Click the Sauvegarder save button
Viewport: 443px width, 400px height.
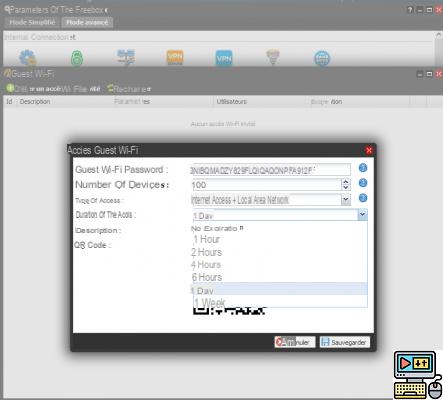click(345, 342)
